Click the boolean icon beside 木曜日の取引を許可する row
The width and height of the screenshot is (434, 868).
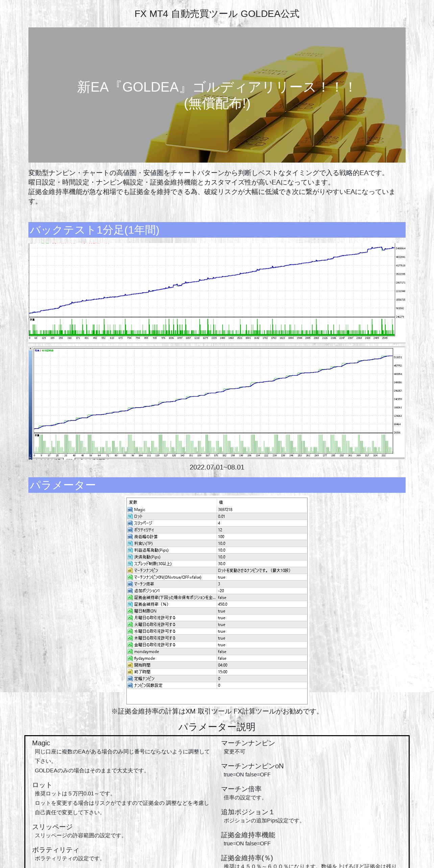(130, 638)
